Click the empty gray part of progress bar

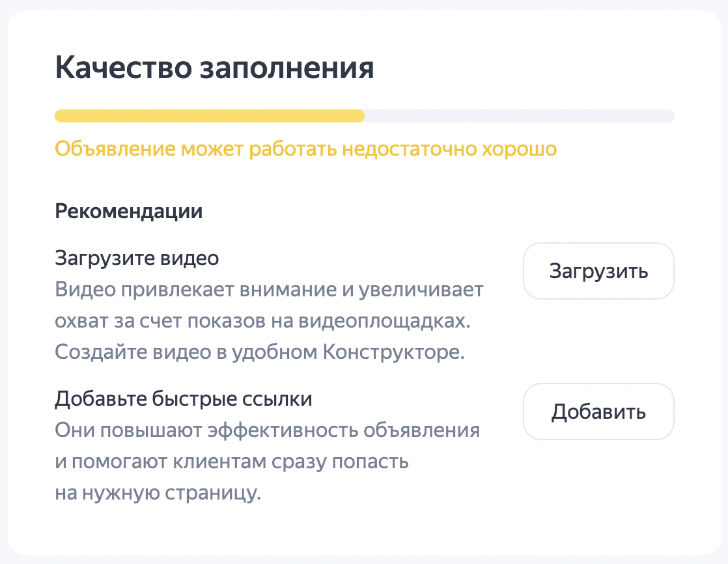click(x=521, y=116)
